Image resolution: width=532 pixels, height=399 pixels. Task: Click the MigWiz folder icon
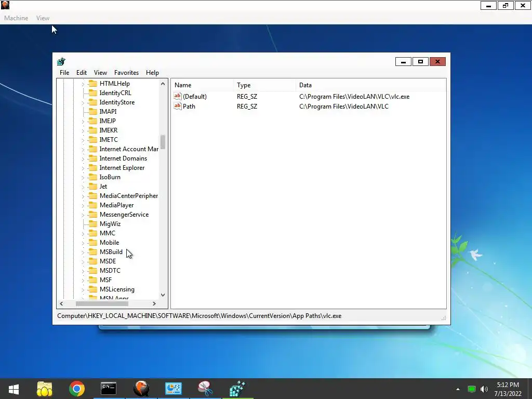[x=93, y=224]
